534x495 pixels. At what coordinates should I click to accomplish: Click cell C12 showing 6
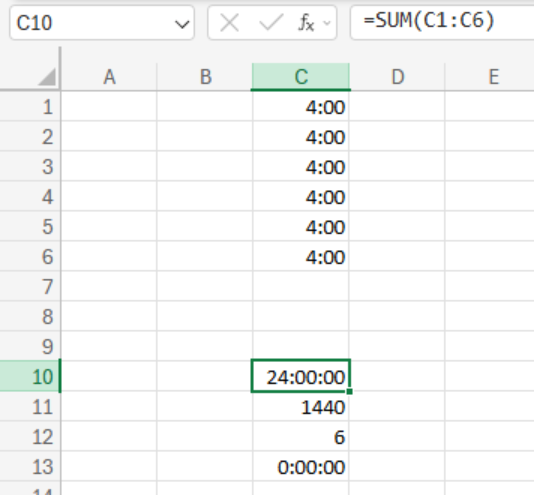(x=301, y=436)
